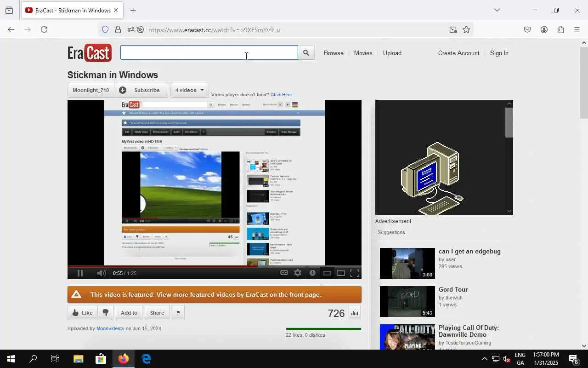Open the Add to playlist button
Viewport: 588px width, 368px height.
[x=129, y=313]
